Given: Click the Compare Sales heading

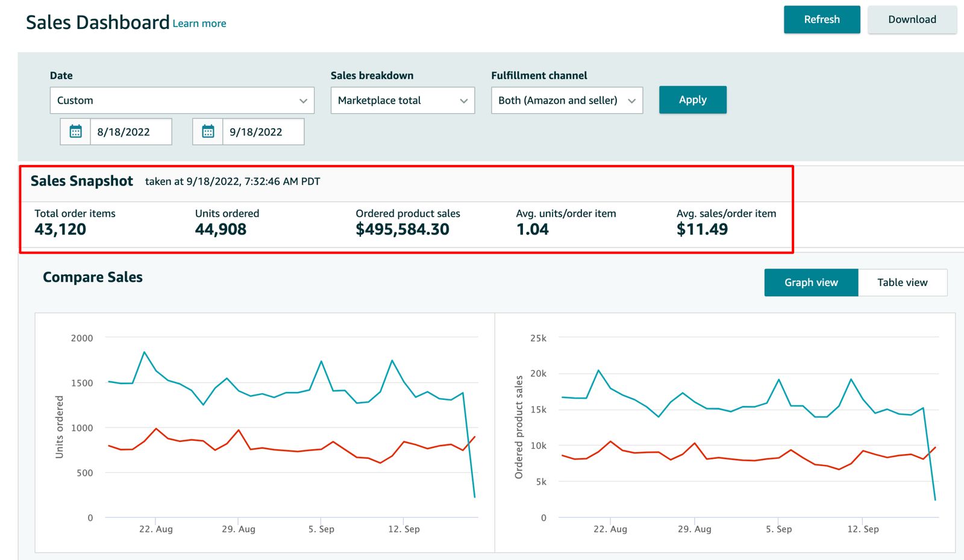Looking at the screenshot, I should point(93,277).
